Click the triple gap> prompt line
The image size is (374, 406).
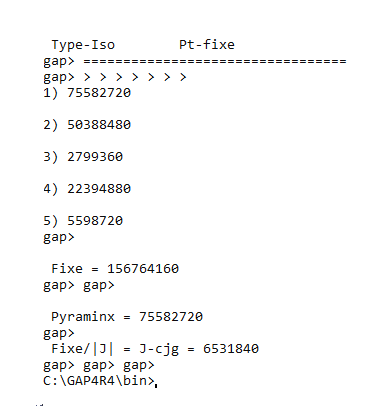[99, 366]
